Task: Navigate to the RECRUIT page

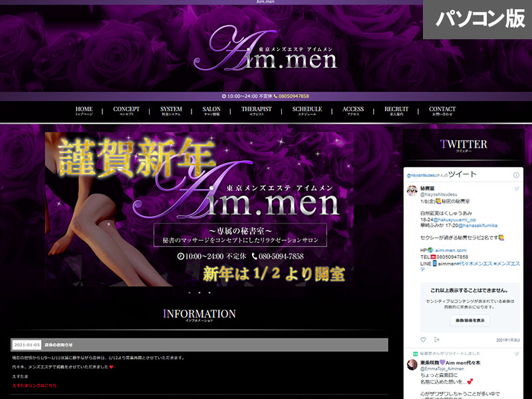Action: click(396, 111)
